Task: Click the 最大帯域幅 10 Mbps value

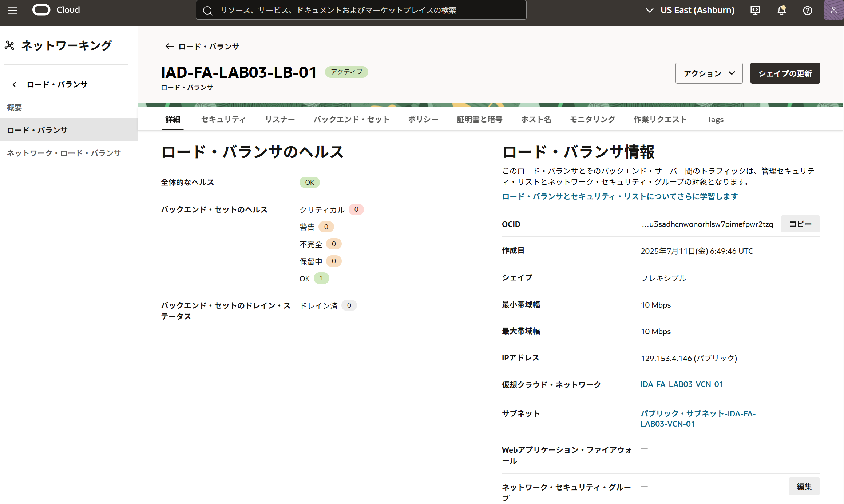Action: (656, 331)
